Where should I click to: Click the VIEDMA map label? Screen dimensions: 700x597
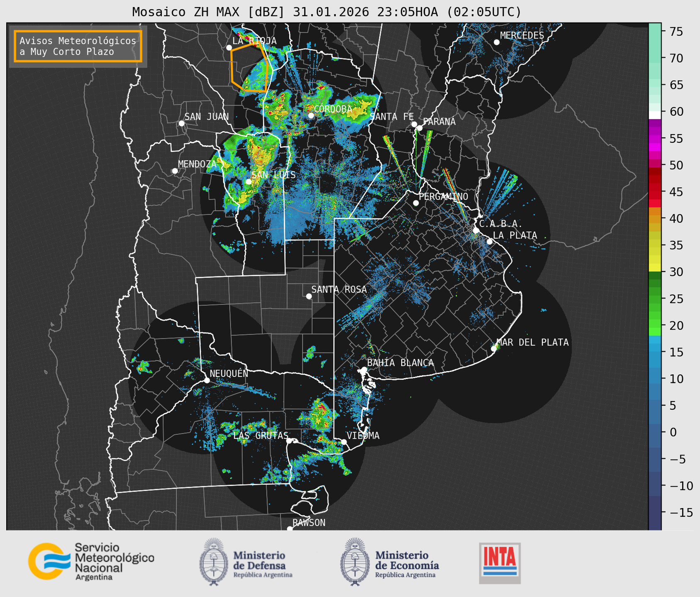[x=363, y=436]
